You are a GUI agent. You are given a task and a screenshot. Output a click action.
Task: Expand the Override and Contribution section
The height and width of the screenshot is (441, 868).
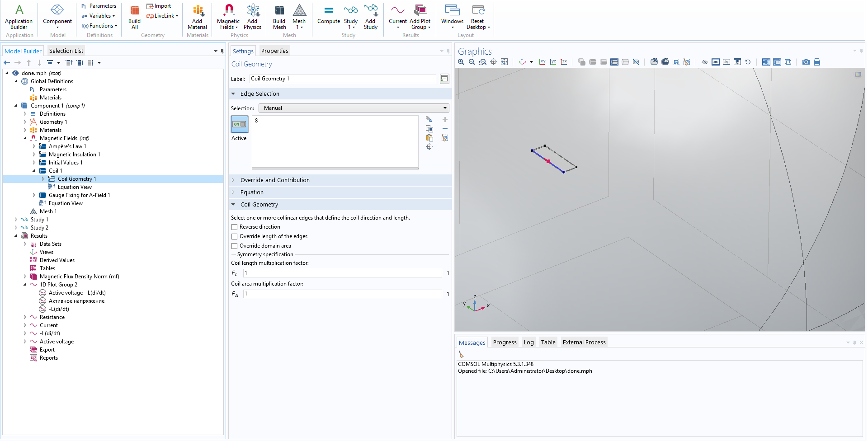(275, 180)
